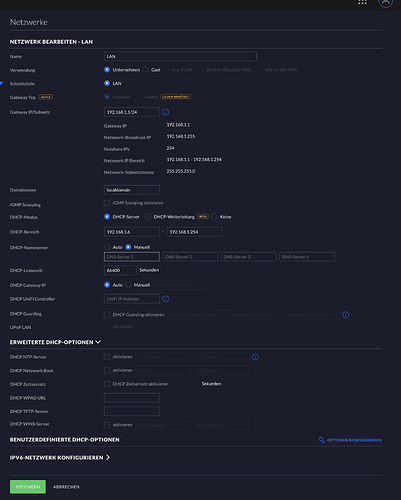Select DHCP-Weiterleitung mode radio button
The height and width of the screenshot is (500, 401).
click(148, 217)
